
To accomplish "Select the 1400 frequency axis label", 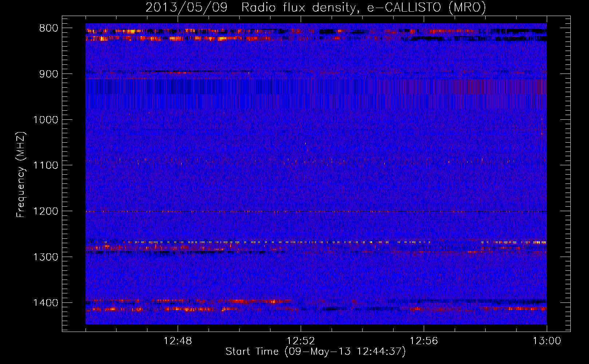I will click(46, 303).
